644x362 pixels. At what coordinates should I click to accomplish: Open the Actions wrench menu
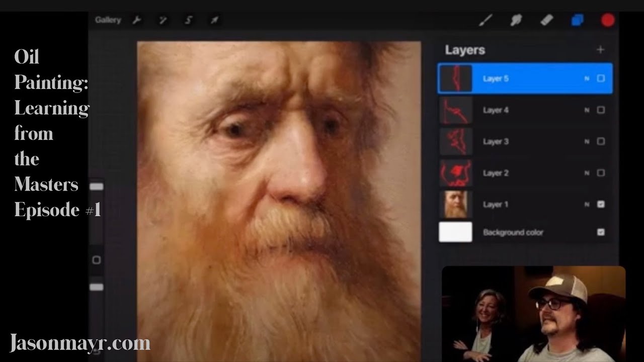pyautogui.click(x=136, y=21)
